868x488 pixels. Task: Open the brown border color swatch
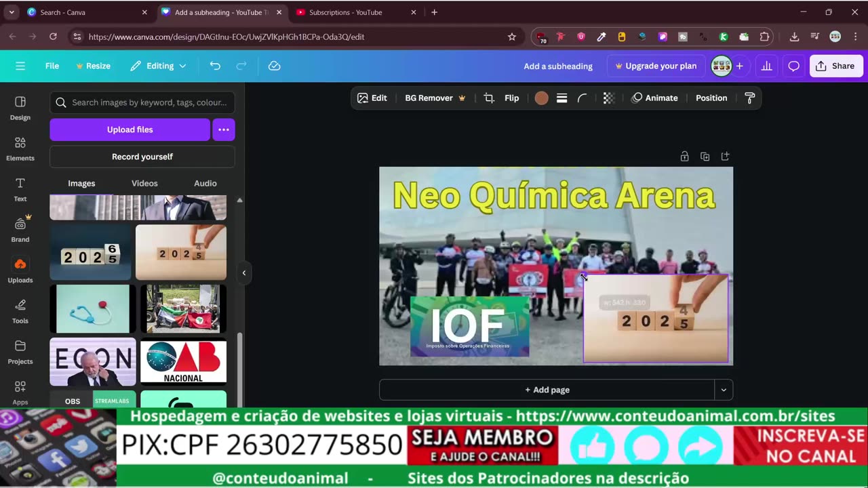(x=541, y=98)
